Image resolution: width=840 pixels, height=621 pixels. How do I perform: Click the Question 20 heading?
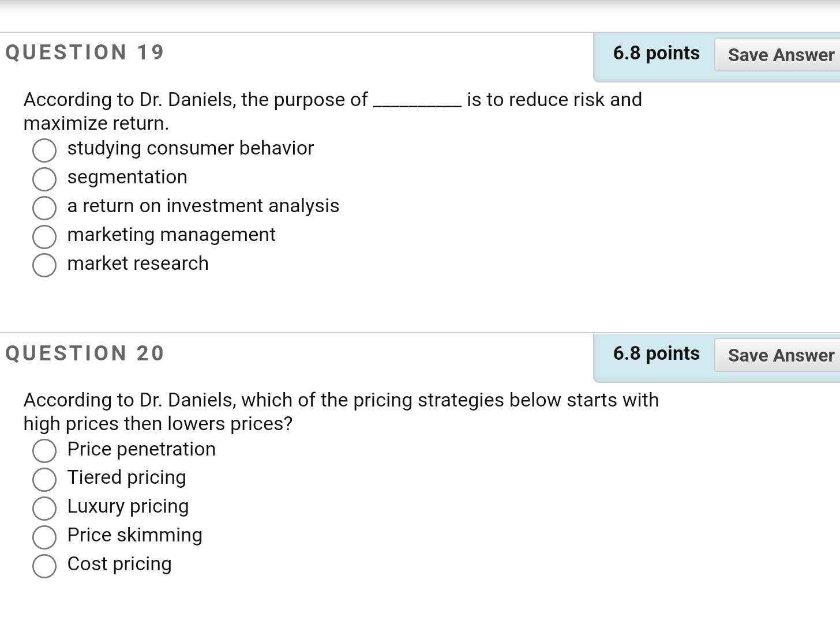[x=84, y=353]
